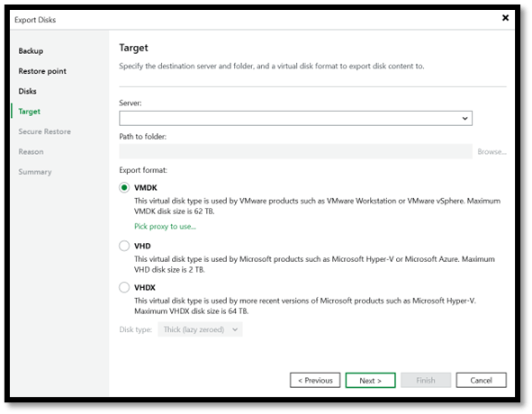Open the Server dropdown arrow

pyautogui.click(x=464, y=119)
